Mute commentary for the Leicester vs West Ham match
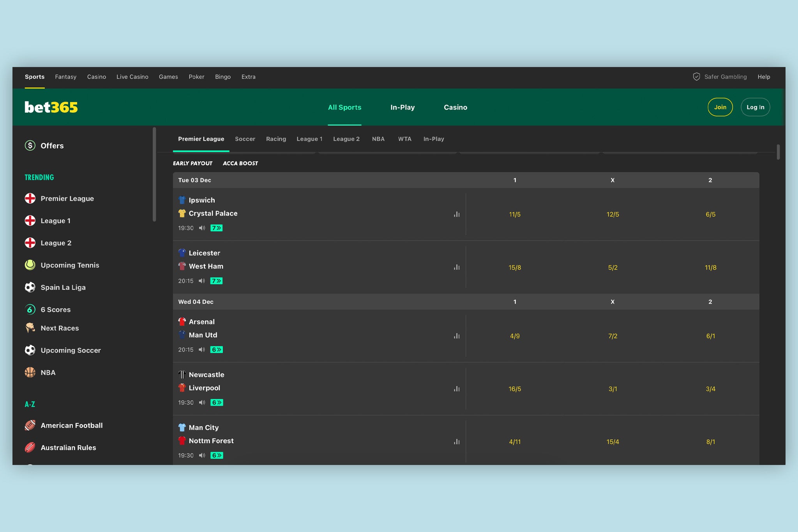798x532 pixels. click(x=202, y=281)
